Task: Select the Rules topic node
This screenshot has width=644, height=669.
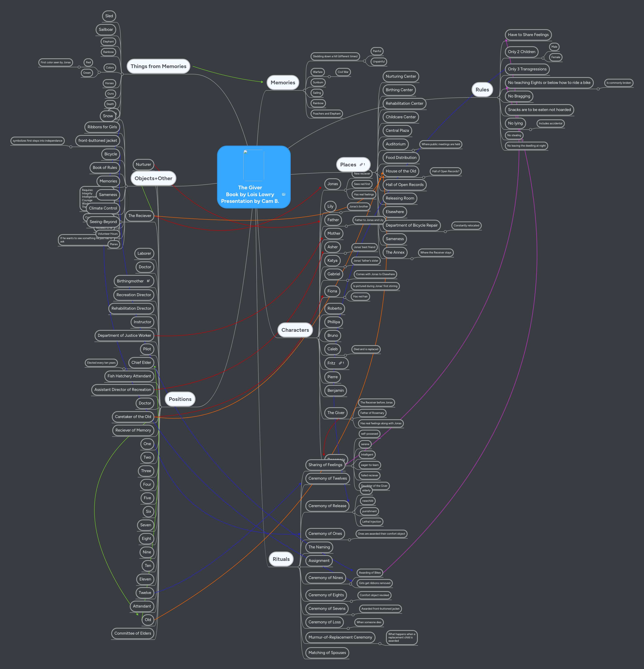Action: click(482, 89)
